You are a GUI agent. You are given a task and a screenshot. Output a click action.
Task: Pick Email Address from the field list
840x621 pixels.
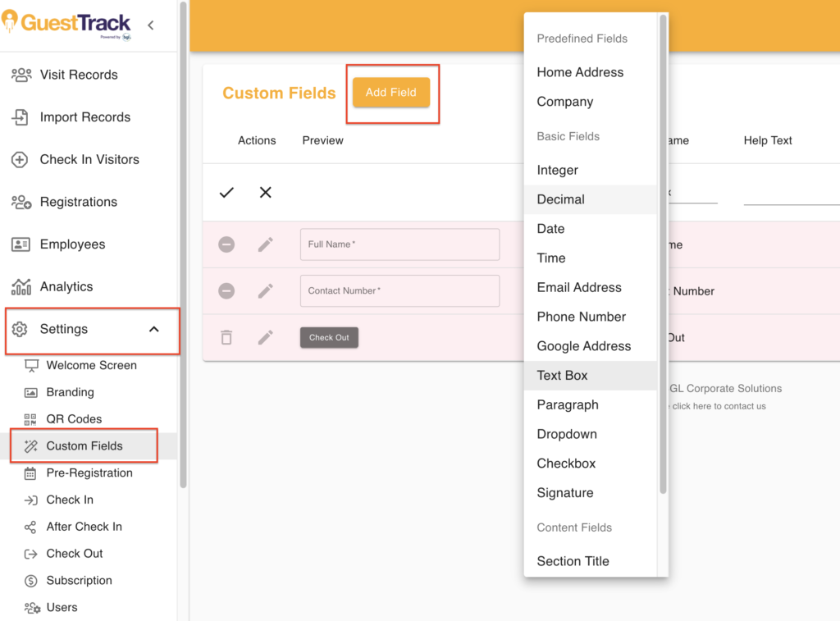coord(577,287)
